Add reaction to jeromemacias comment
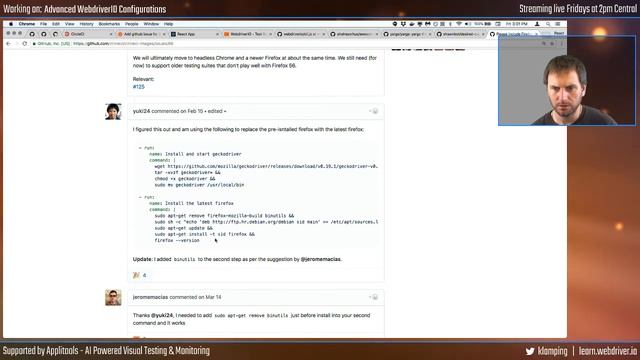Viewport: 640px width, 360px height. pyautogui.click(x=373, y=297)
